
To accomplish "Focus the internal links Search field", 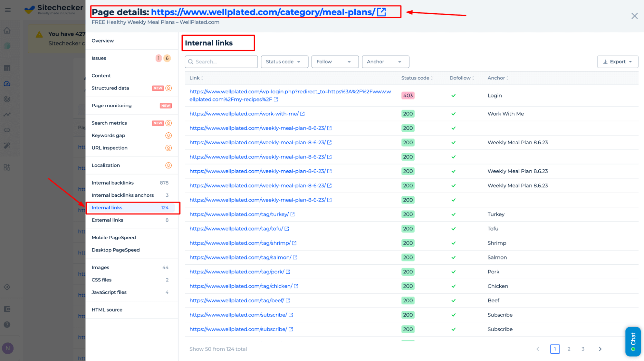I will [221, 62].
